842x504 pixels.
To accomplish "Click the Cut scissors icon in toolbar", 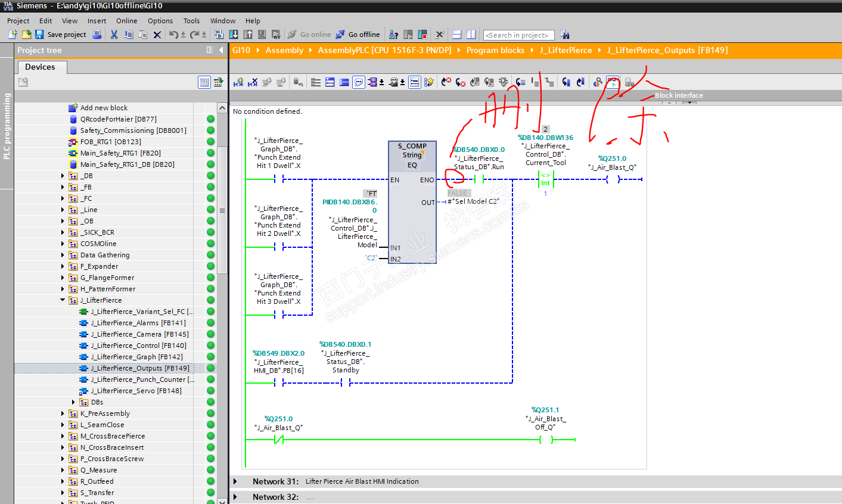I will coord(114,35).
